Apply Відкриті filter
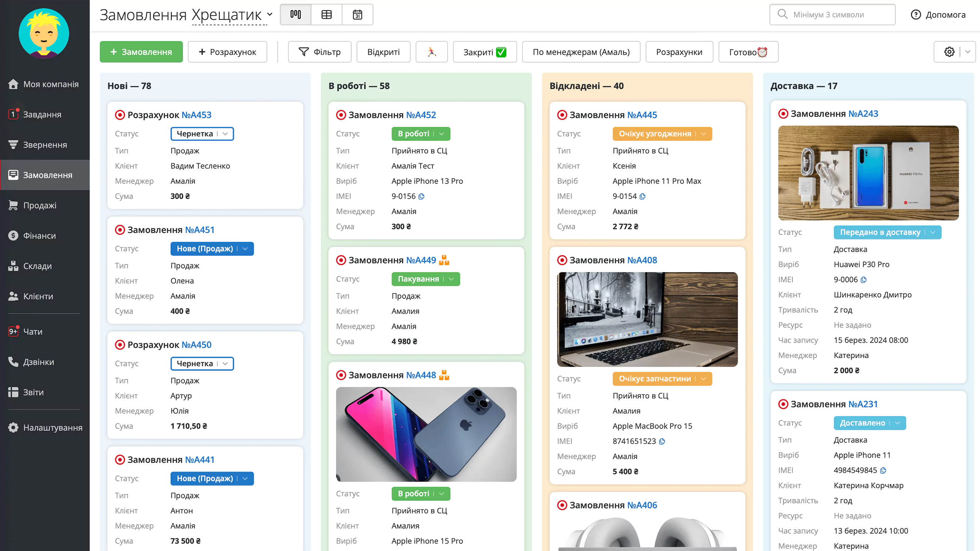 384,52
